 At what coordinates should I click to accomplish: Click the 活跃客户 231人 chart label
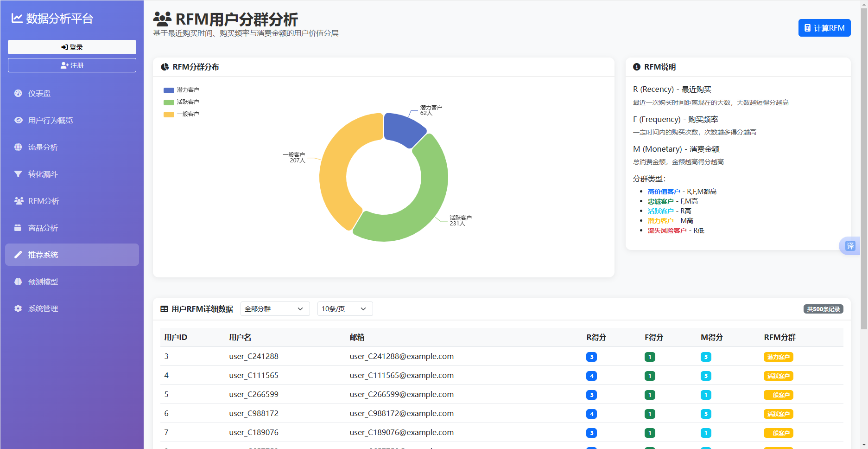(461, 220)
